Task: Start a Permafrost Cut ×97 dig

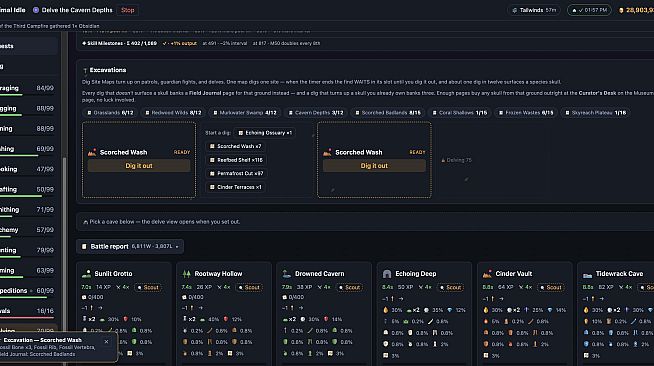Action: tap(236, 173)
